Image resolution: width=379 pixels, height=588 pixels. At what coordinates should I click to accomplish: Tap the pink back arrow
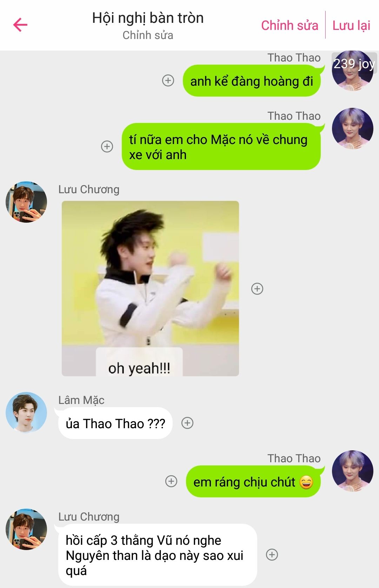pos(20,25)
